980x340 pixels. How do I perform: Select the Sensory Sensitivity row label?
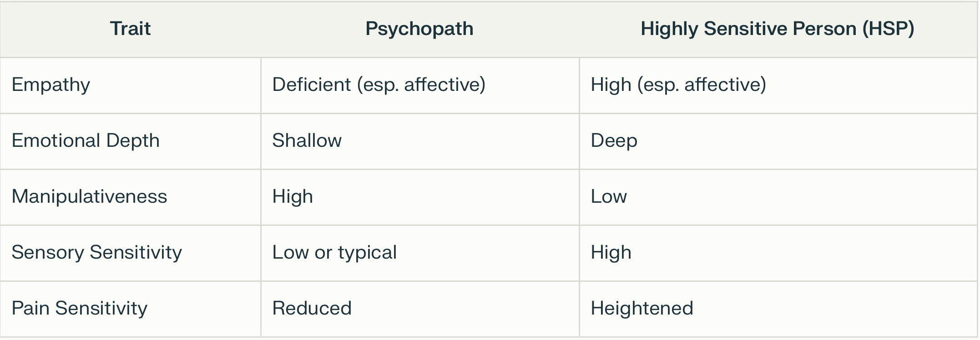click(x=96, y=253)
